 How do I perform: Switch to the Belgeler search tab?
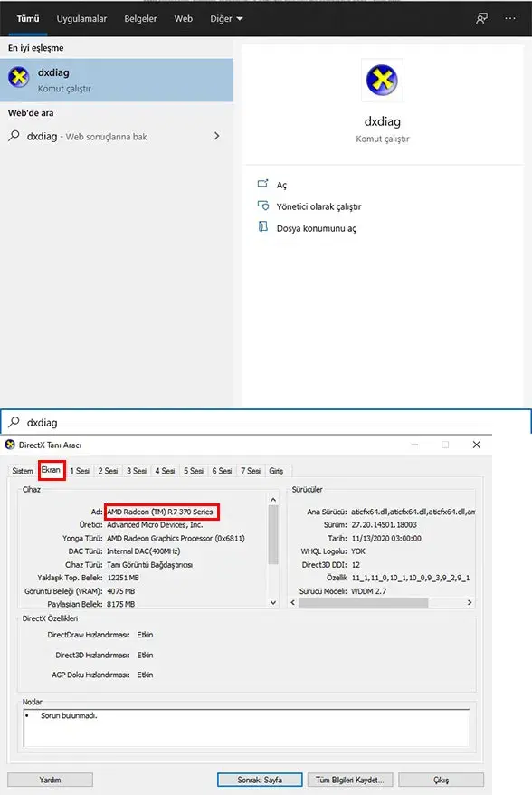[x=140, y=19]
